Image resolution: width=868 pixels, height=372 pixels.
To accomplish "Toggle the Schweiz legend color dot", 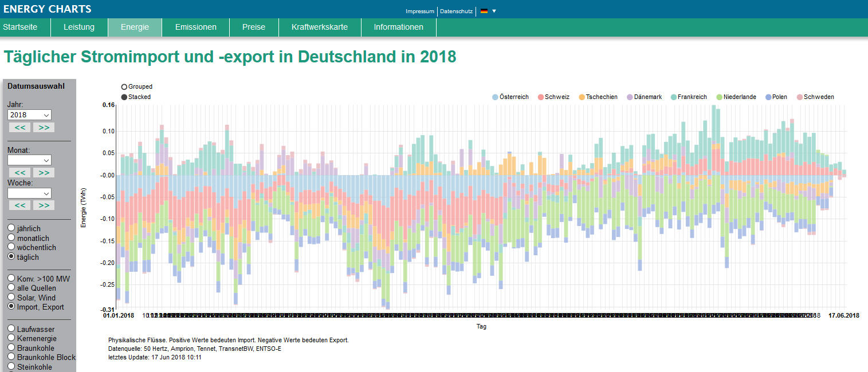I will (541, 97).
